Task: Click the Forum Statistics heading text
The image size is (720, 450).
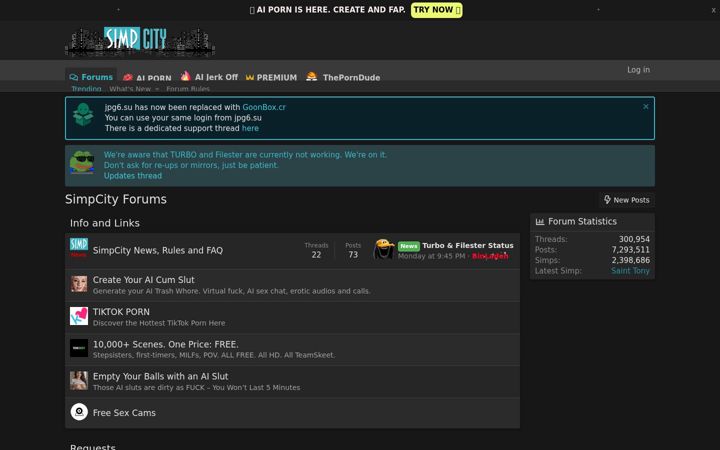Action: [x=582, y=222]
